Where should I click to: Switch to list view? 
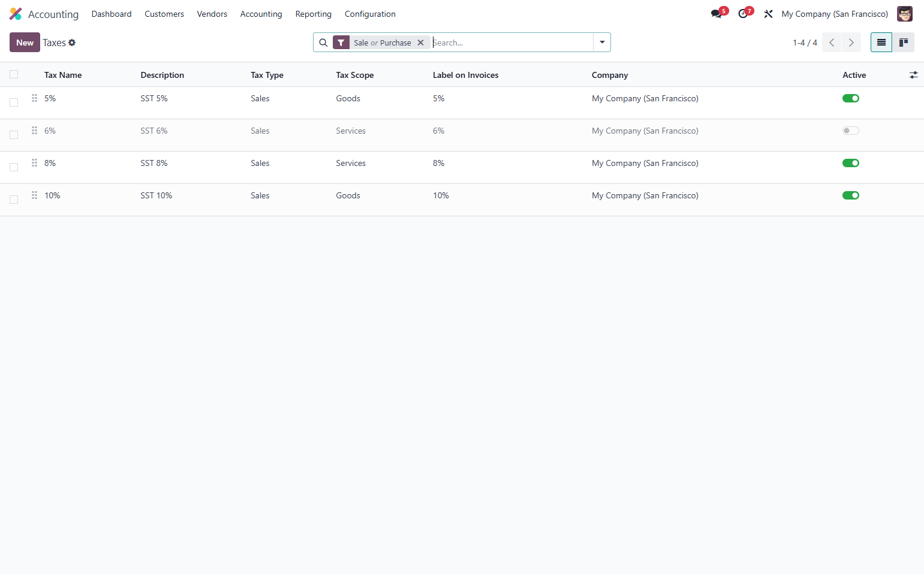pyautogui.click(x=881, y=43)
